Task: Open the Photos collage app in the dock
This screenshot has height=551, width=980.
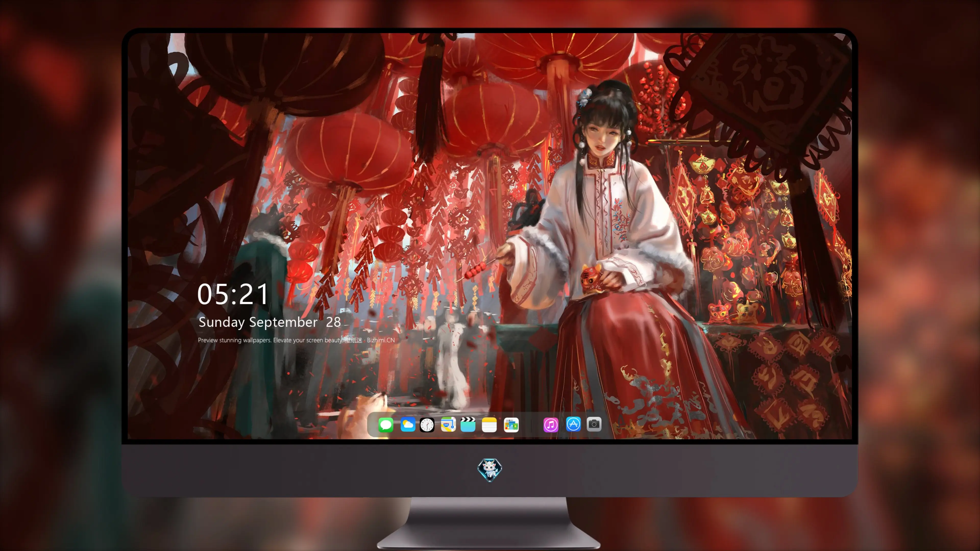Action: point(511,424)
